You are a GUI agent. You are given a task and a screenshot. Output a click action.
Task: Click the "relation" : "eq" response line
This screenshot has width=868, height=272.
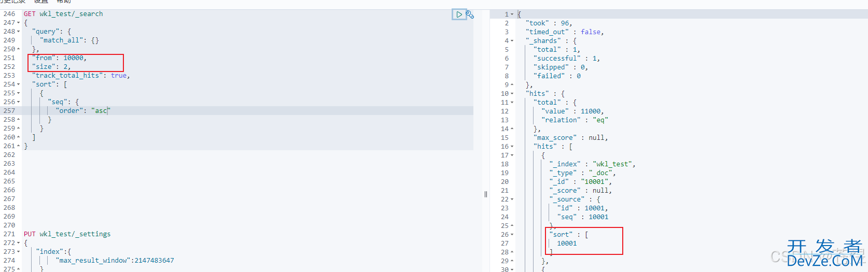point(575,120)
